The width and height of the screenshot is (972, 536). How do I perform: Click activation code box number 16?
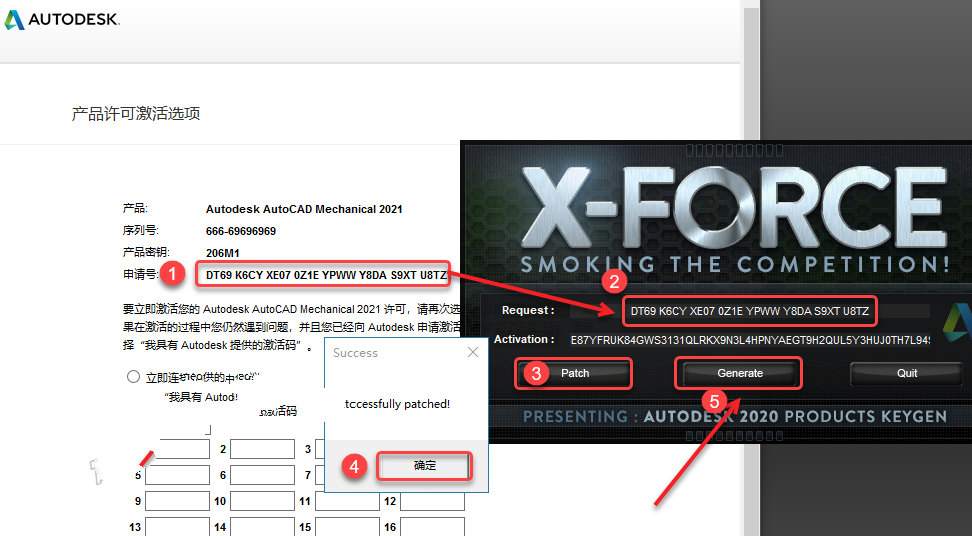[432, 527]
